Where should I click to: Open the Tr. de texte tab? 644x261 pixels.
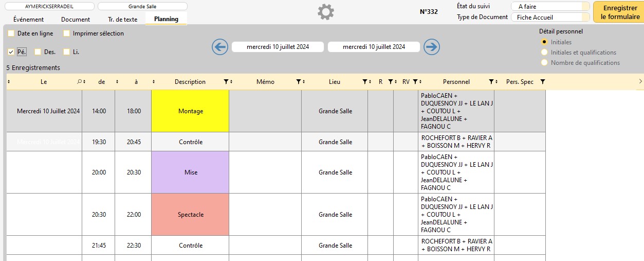point(122,20)
